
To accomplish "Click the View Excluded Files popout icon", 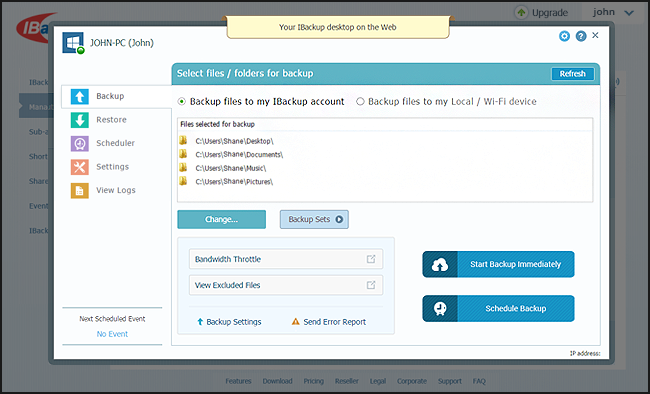I will 371,285.
